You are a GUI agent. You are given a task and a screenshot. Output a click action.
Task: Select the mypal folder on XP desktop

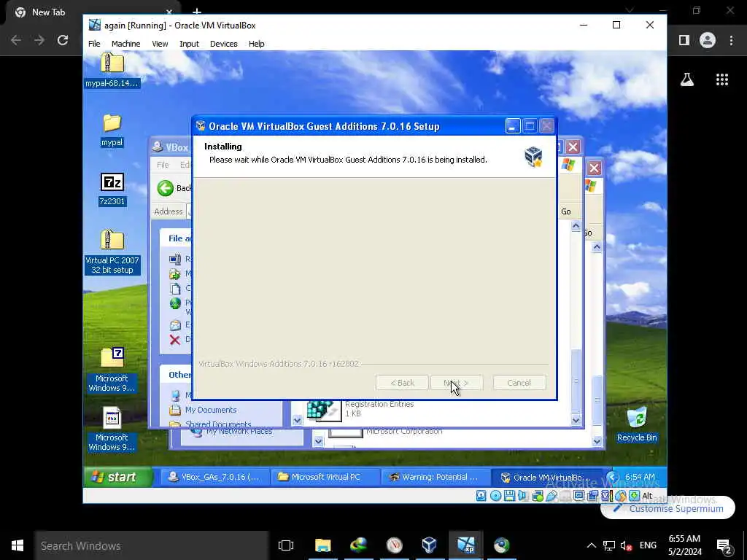[x=112, y=130]
